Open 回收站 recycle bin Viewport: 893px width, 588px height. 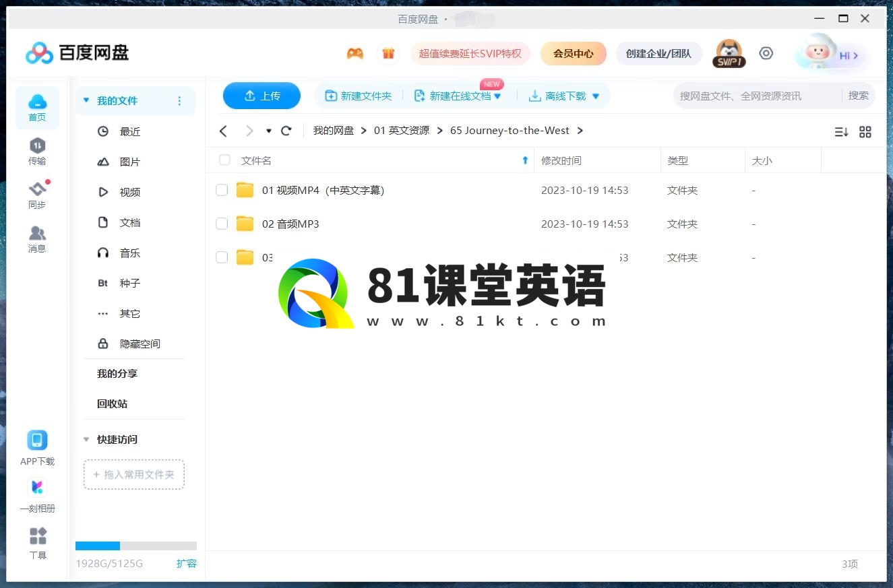112,403
